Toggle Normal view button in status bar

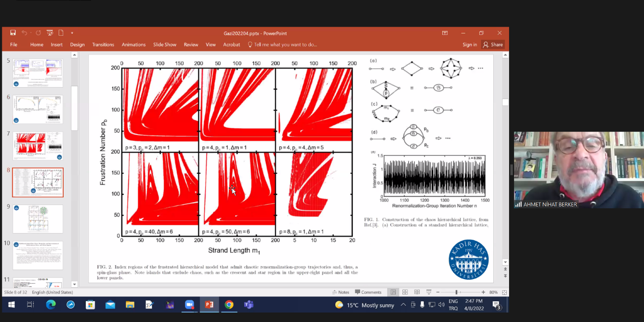393,292
